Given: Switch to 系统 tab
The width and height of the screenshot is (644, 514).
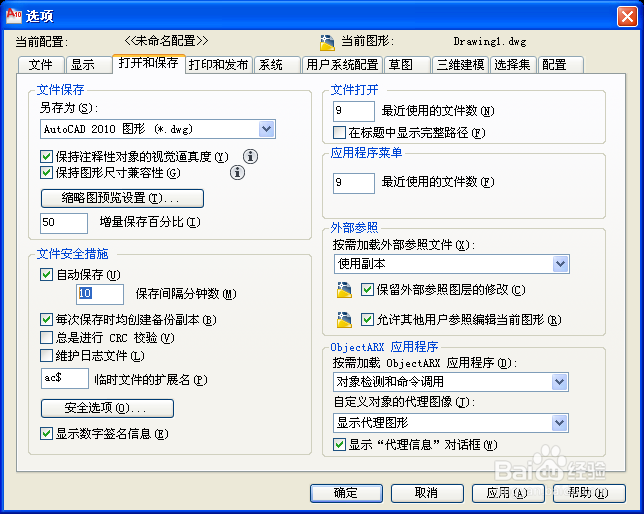Looking at the screenshot, I should coord(277,65).
